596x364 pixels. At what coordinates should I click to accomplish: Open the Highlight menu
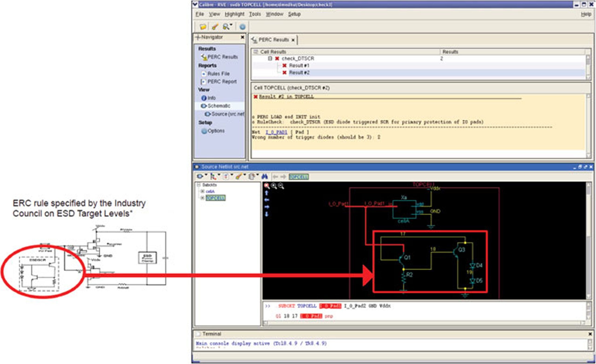click(234, 14)
